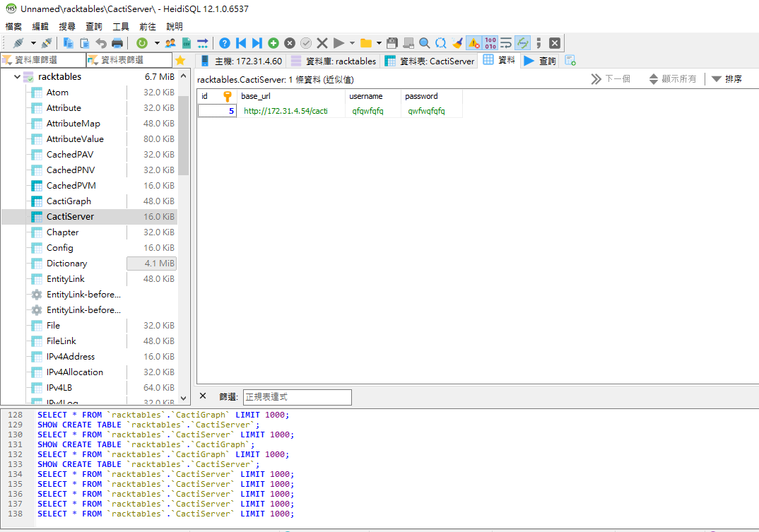Select the Dictionary table in the tree
This screenshot has height=532, width=759.
point(66,264)
